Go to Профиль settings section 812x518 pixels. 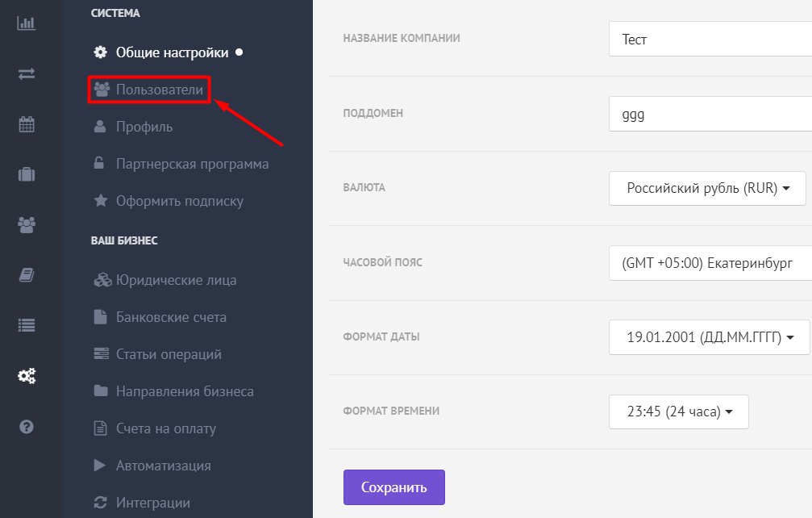pos(144,127)
